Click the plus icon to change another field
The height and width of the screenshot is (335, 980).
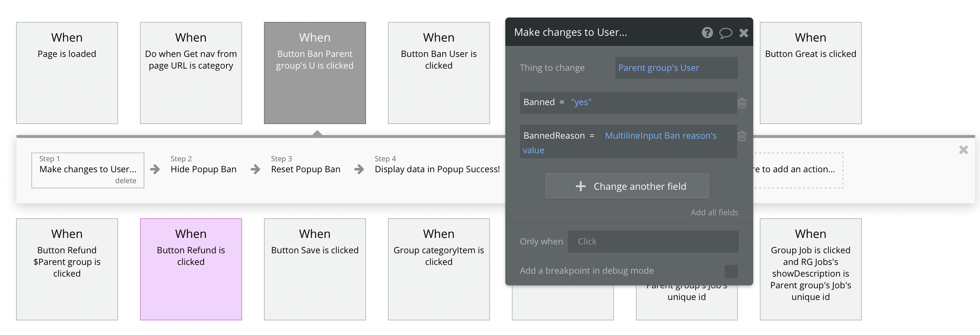[580, 186]
